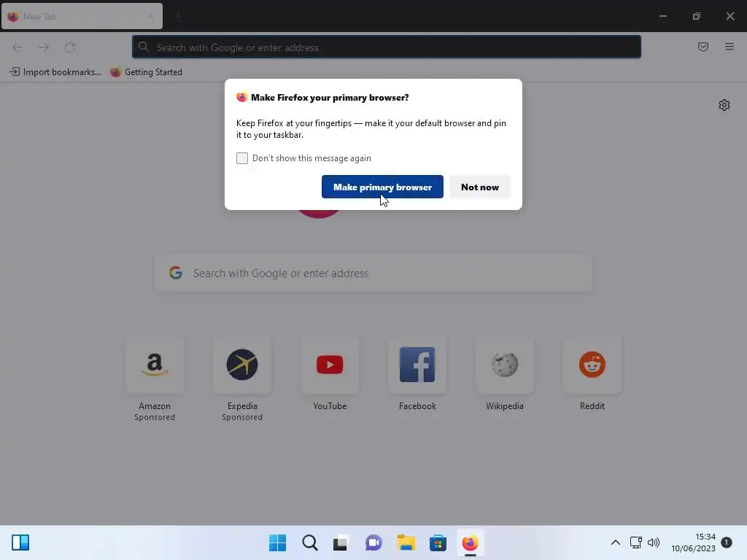Open Windows Search from the taskbar
This screenshot has width=747, height=560.
(309, 542)
